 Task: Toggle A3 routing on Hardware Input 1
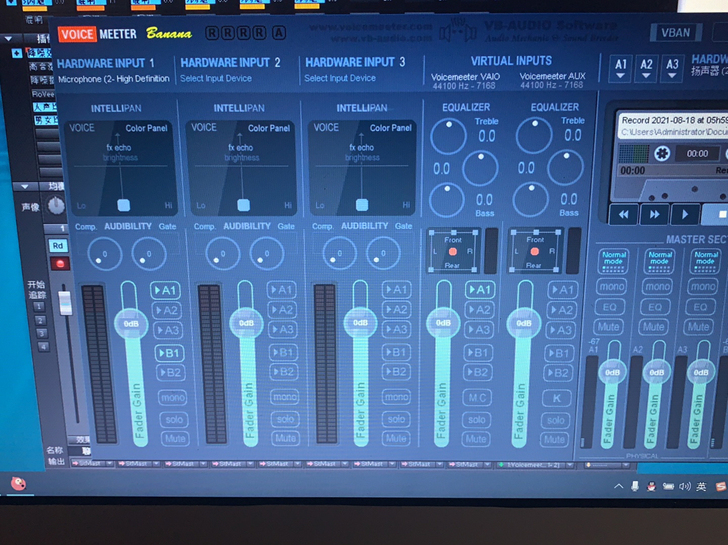pos(169,330)
